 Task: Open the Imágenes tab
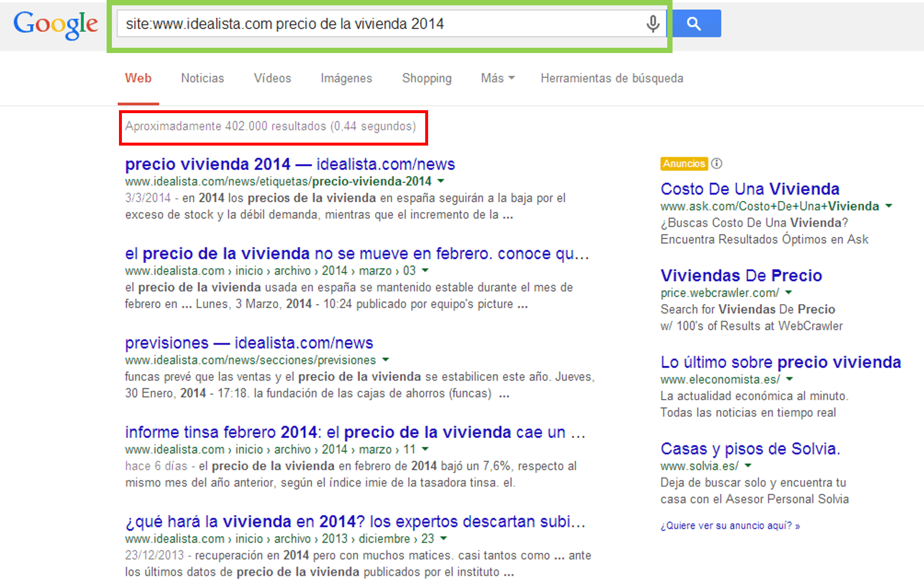(346, 78)
